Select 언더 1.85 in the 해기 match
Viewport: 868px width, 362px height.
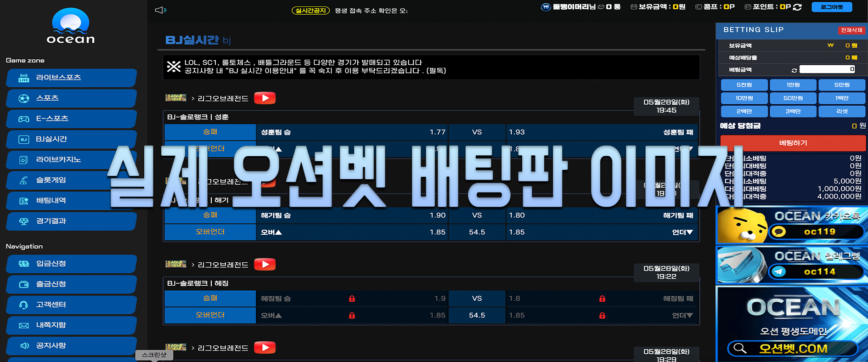coord(602,232)
